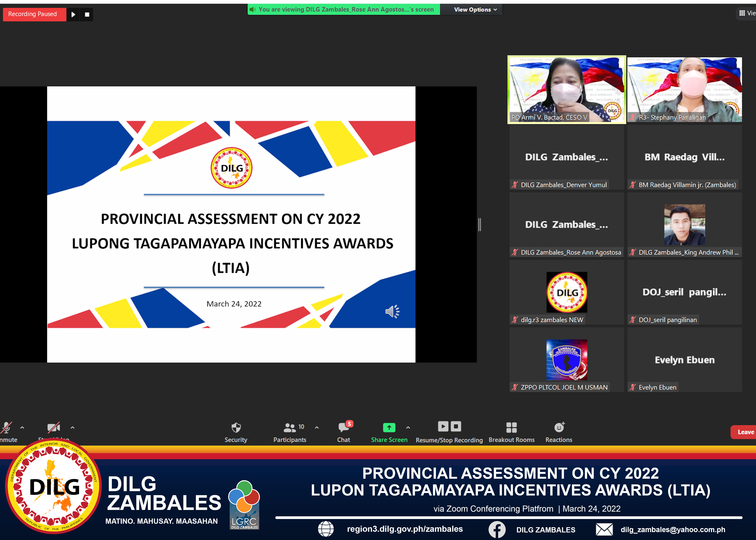Click the Recording Paused red label

coord(34,14)
